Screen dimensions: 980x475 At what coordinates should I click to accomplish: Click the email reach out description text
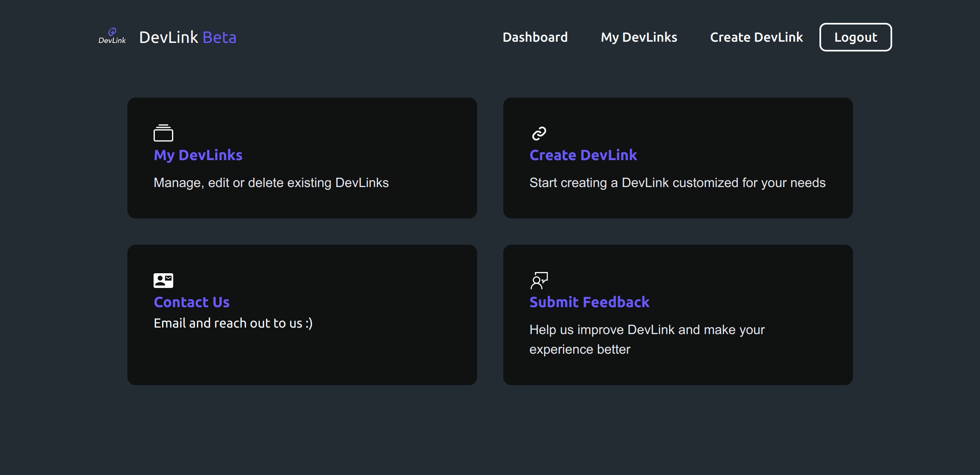(232, 323)
